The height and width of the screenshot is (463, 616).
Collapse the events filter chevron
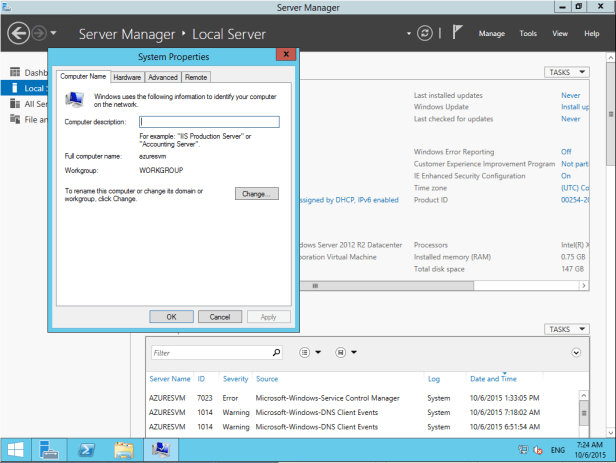coord(576,353)
